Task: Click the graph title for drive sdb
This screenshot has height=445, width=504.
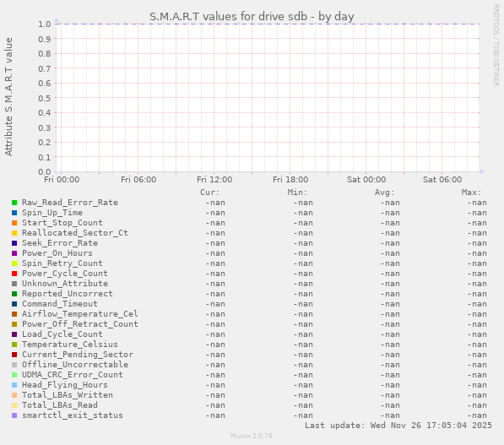Action: click(x=252, y=16)
